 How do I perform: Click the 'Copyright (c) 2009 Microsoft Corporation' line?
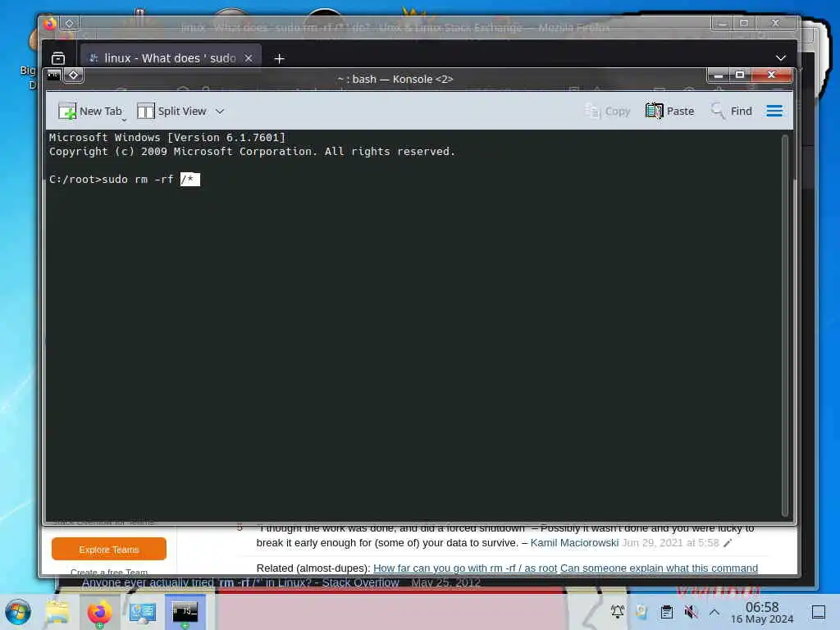coord(252,152)
